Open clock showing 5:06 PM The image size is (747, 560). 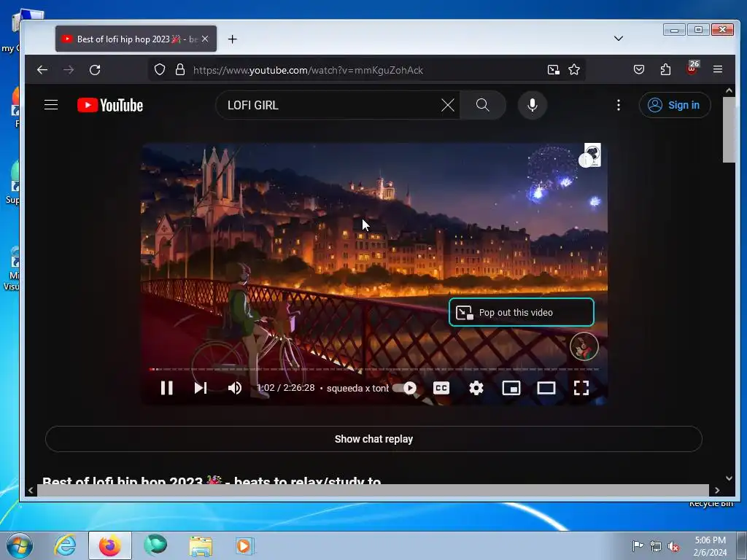tap(710, 545)
